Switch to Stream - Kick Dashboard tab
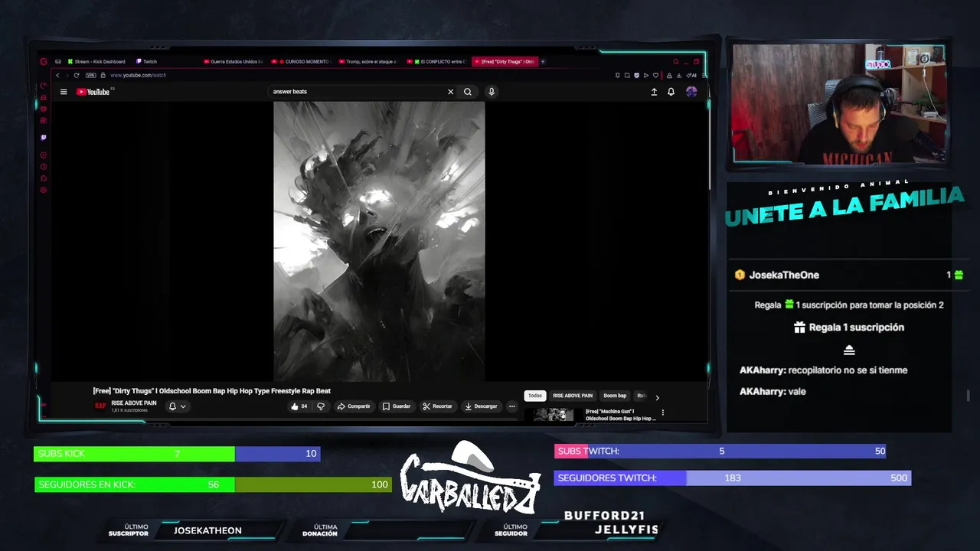This screenshot has height=551, width=980. click(96, 62)
